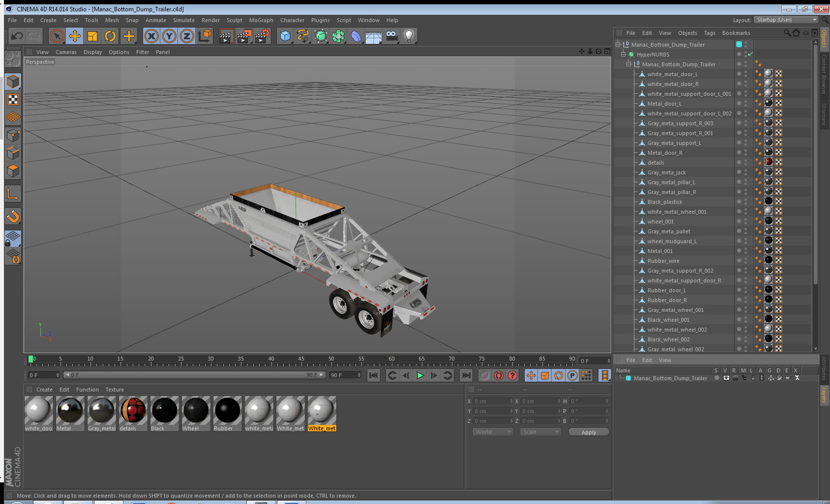The height and width of the screenshot is (504, 830).
Task: Enable axis mode icon
Action: click(x=13, y=194)
